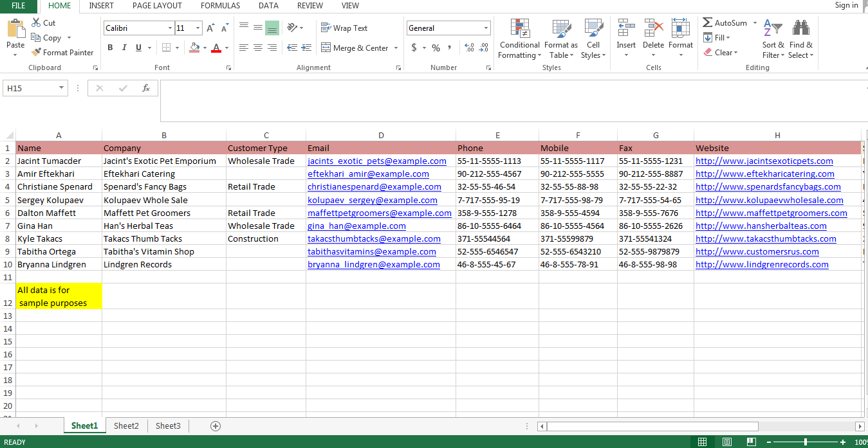Click the Find & Select button
Image resolution: width=868 pixels, height=448 pixels.
(801, 39)
